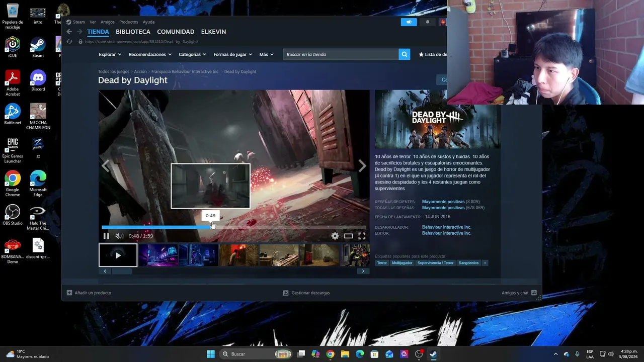Focus the 'Buscar en la tienda' field
This screenshot has width=644, height=362.
click(x=341, y=54)
